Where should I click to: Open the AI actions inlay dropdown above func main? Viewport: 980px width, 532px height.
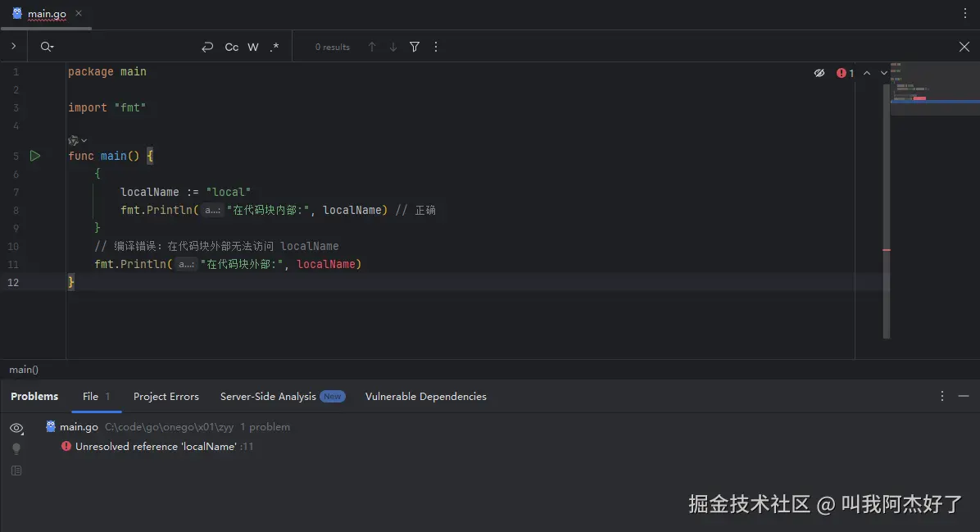click(78, 140)
